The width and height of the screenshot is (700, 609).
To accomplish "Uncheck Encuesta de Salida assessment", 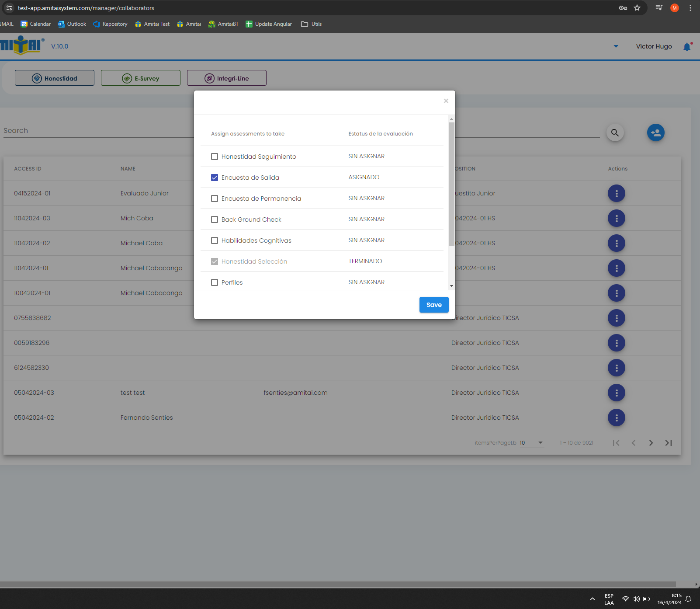I will (215, 177).
